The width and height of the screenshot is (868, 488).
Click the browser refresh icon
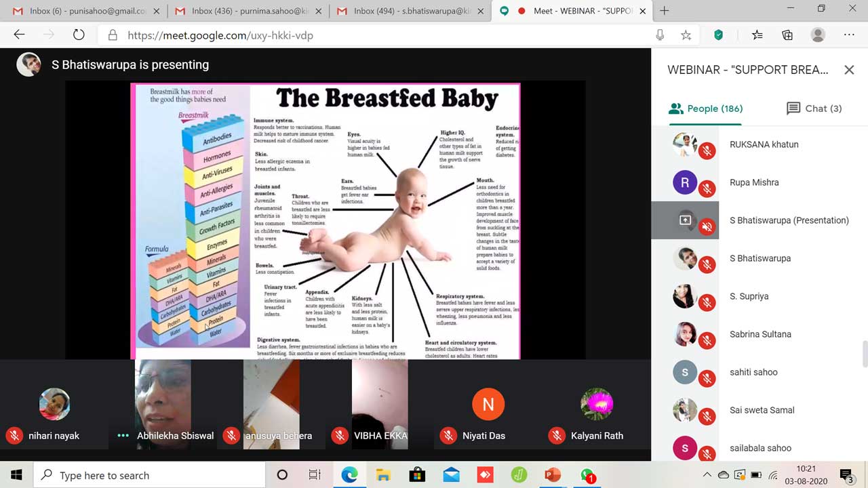point(79,35)
